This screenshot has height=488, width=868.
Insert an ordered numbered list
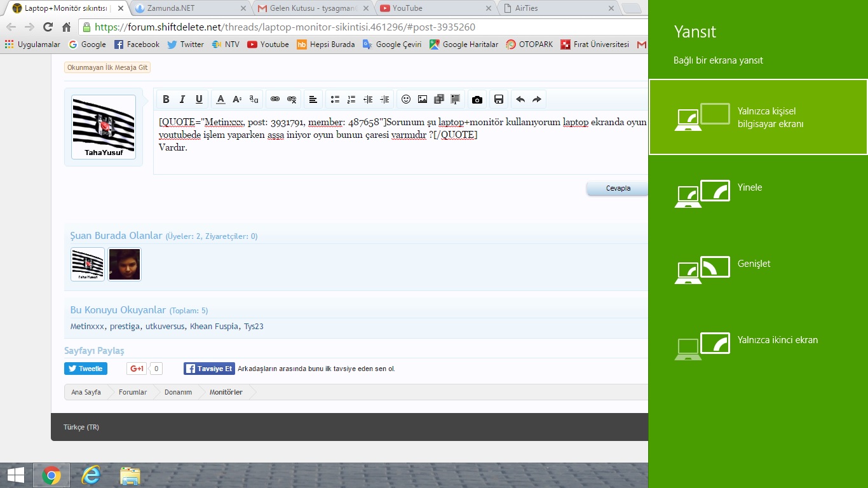coord(351,99)
